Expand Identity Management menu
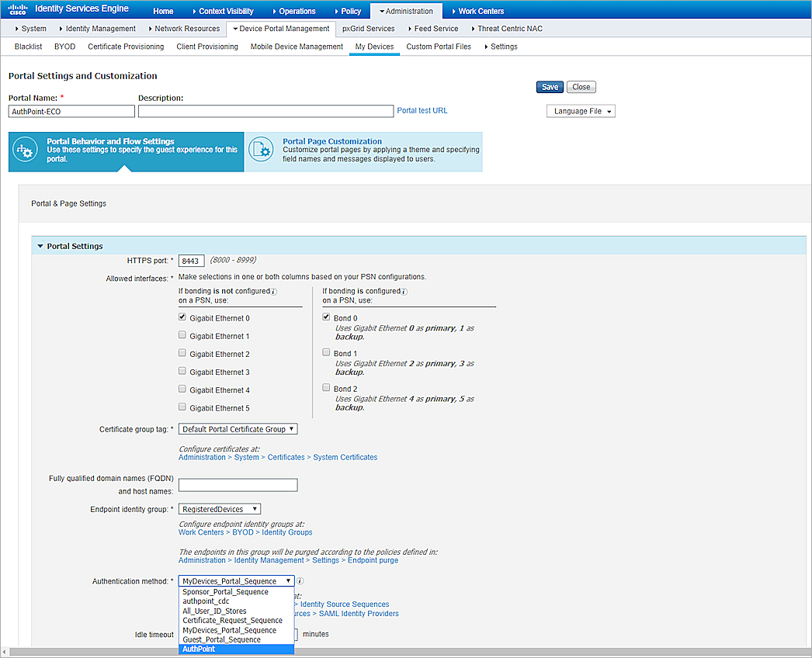The image size is (812, 658). point(97,29)
